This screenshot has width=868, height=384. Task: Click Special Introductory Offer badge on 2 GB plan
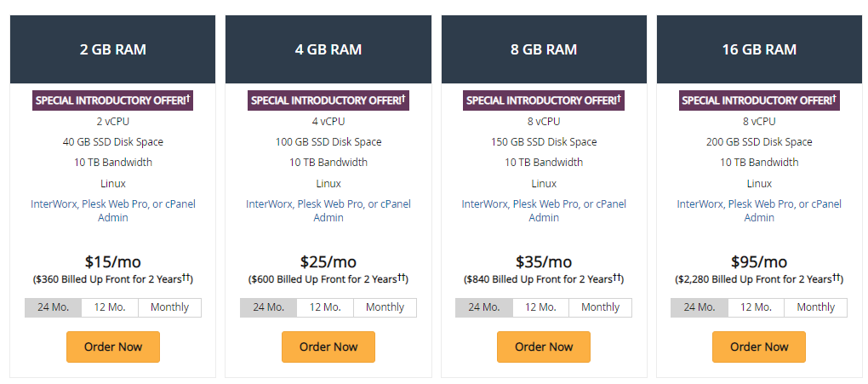pyautogui.click(x=113, y=100)
